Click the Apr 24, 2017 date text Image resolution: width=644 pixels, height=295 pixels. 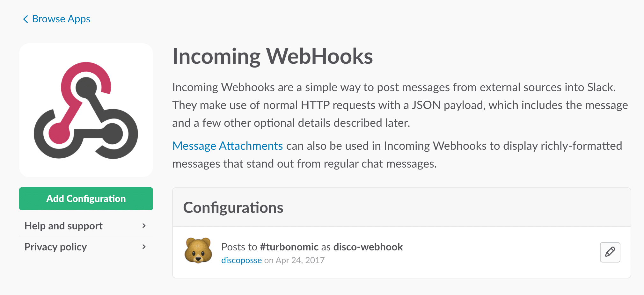(300, 260)
